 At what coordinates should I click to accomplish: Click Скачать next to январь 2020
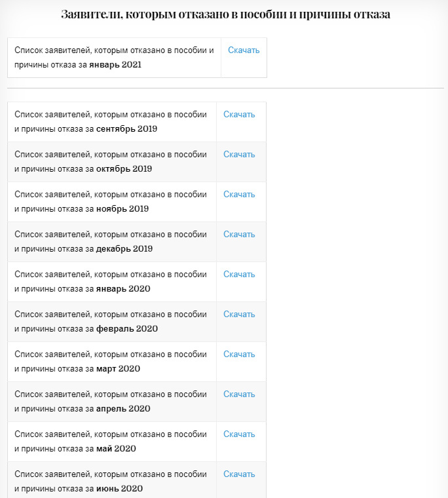pyautogui.click(x=239, y=275)
